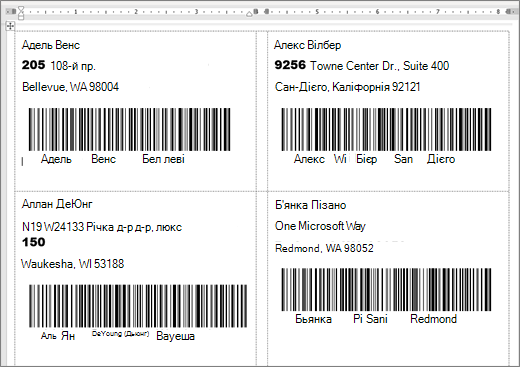Click caption "Адель" under first barcode
520x367 pixels.
click(56, 159)
